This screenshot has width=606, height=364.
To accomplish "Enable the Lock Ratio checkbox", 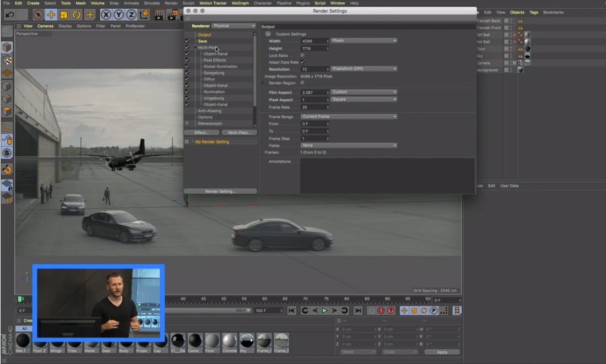I will [x=302, y=56].
